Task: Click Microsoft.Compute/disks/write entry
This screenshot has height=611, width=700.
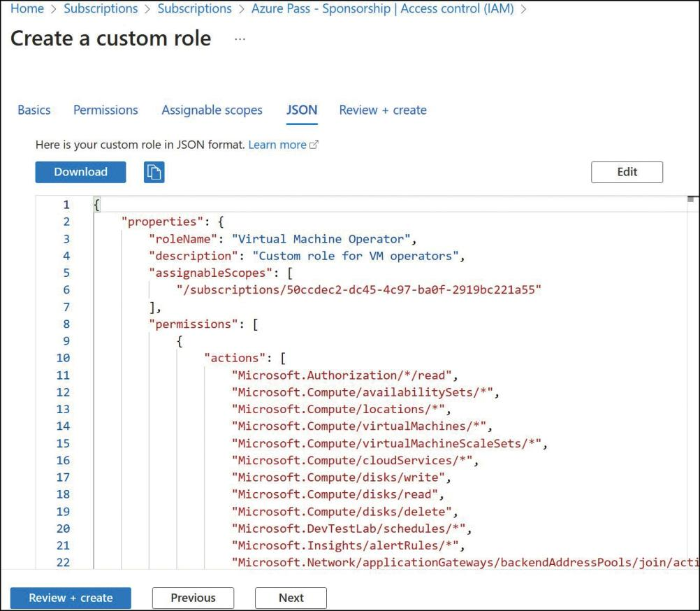Action: (338, 477)
